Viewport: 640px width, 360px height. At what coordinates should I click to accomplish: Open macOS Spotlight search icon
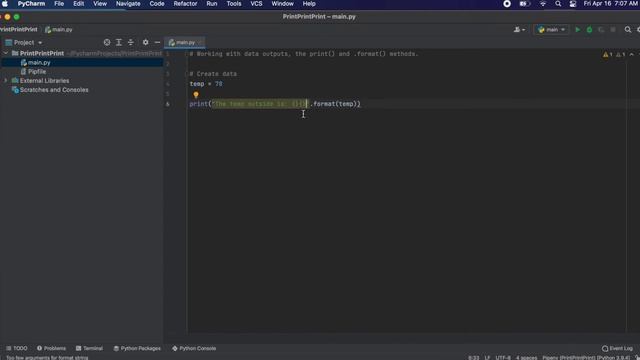tap(558, 4)
